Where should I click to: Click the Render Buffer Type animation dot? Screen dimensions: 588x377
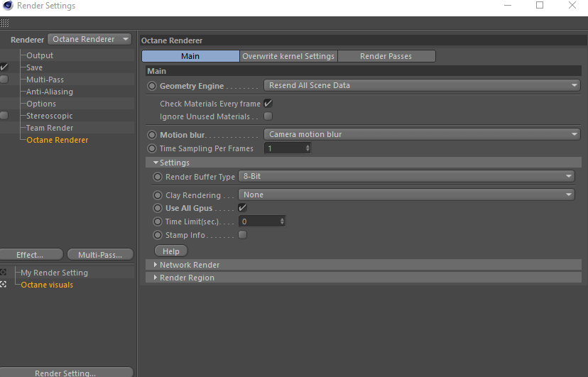coord(158,177)
